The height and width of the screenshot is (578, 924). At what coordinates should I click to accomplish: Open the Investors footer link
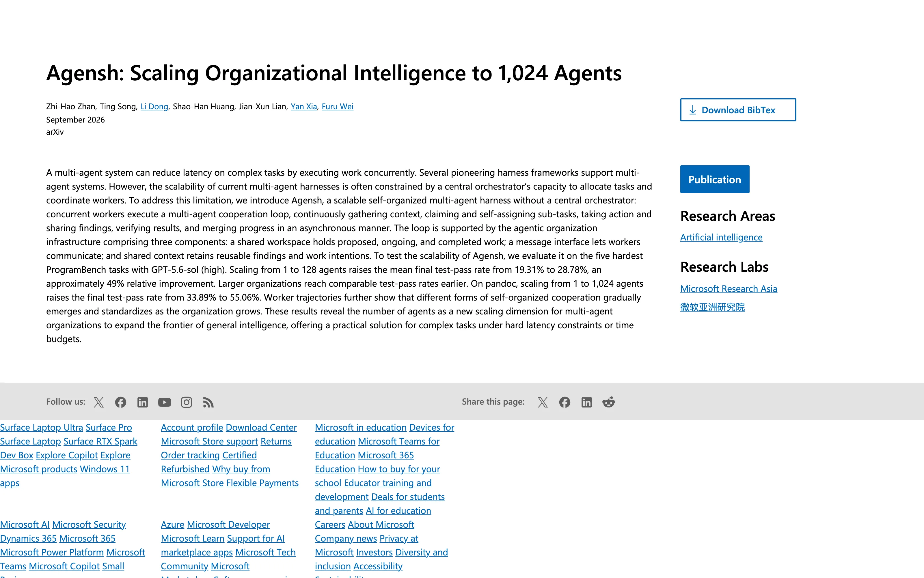click(x=375, y=552)
